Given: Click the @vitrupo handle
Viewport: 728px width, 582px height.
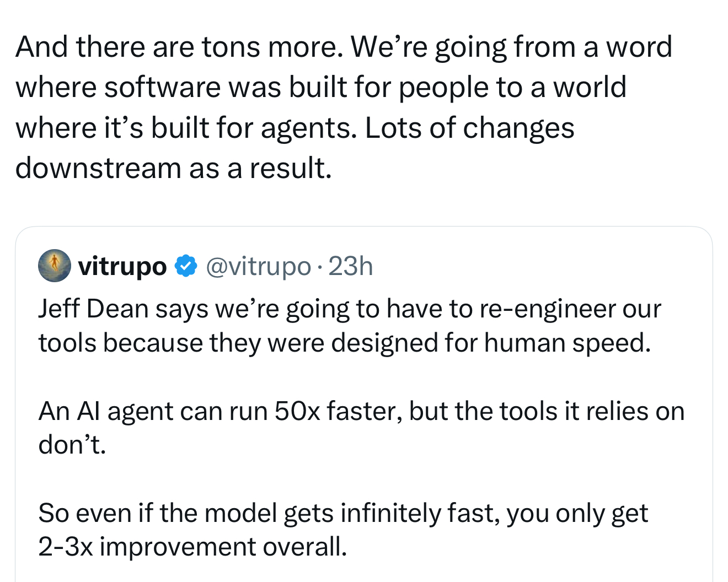Looking at the screenshot, I should pyautogui.click(x=258, y=267).
